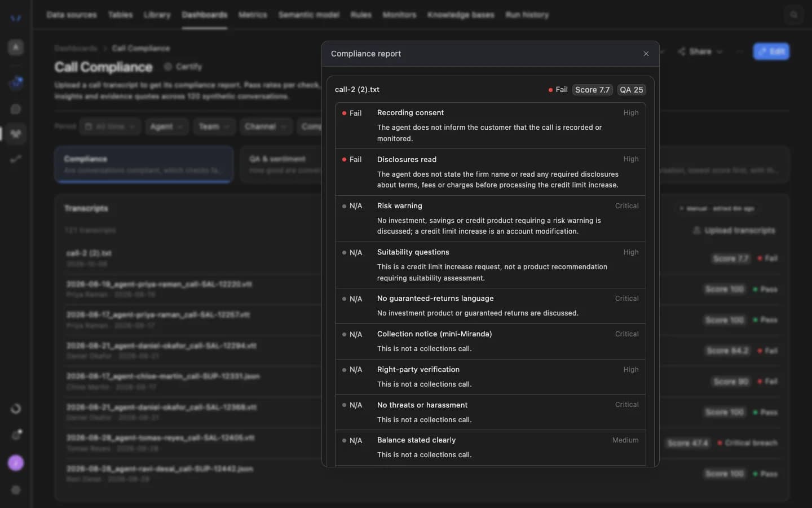Expand the Channel filter dropdown
812x508 pixels.
tap(266, 126)
